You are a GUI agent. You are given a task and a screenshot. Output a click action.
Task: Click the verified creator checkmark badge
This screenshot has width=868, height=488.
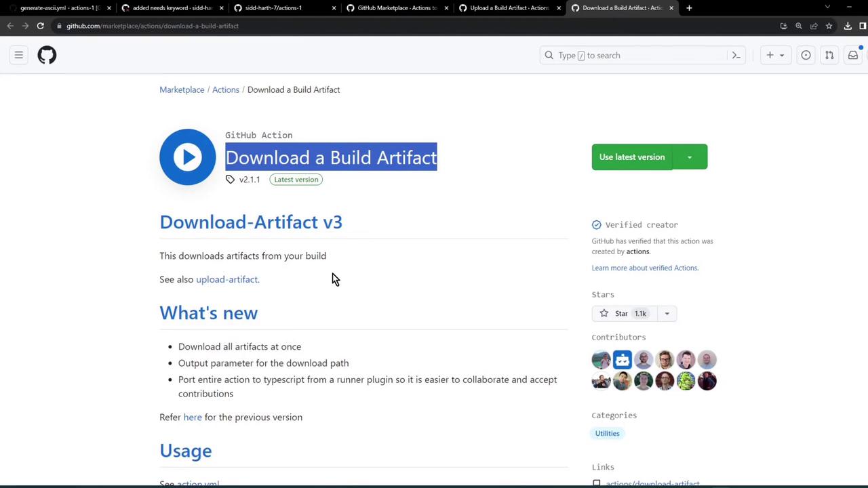tap(596, 225)
